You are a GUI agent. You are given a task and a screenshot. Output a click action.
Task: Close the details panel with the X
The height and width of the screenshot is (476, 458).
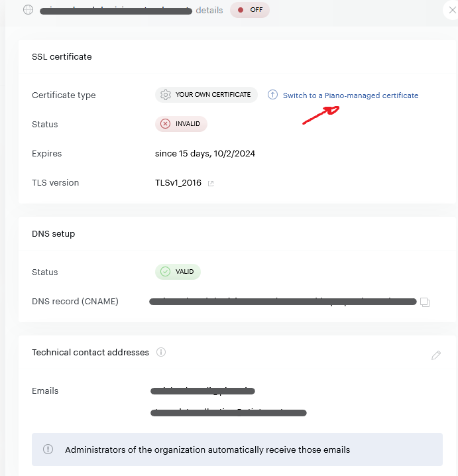click(x=453, y=9)
